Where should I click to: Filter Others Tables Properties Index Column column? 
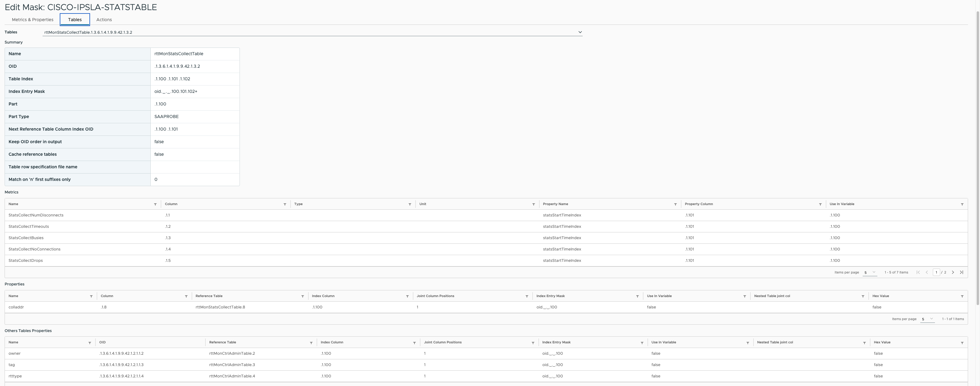click(x=414, y=343)
